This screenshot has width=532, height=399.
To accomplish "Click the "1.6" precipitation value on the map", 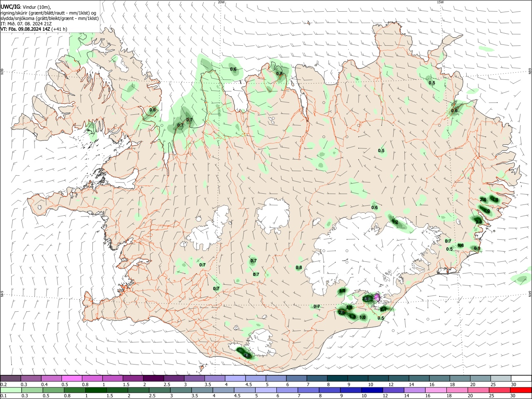I will pyautogui.click(x=350, y=307).
